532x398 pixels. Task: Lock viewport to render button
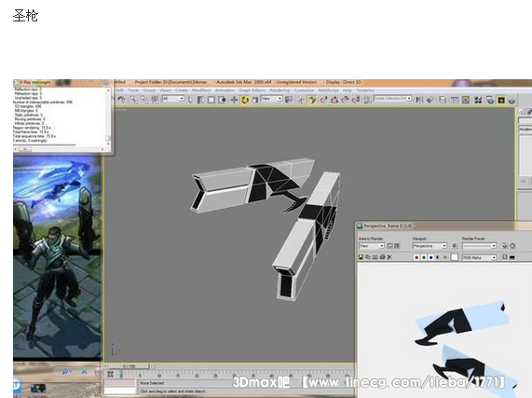455,246
